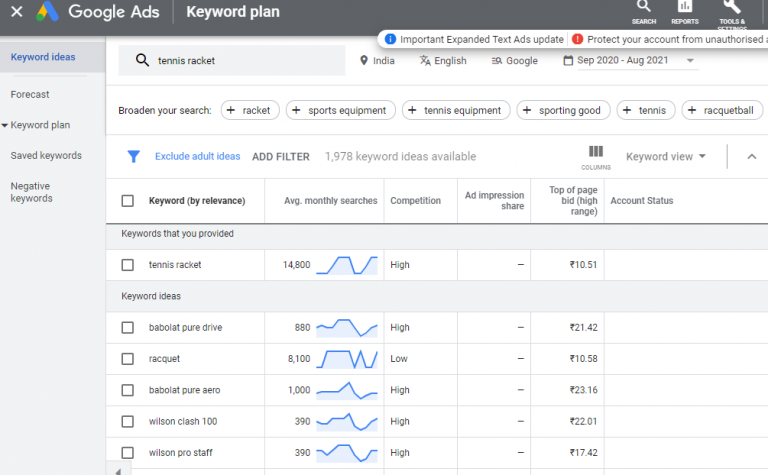Open the Search tool in top bar
Image resolution: width=768 pixels, height=475 pixels.
[x=644, y=12]
